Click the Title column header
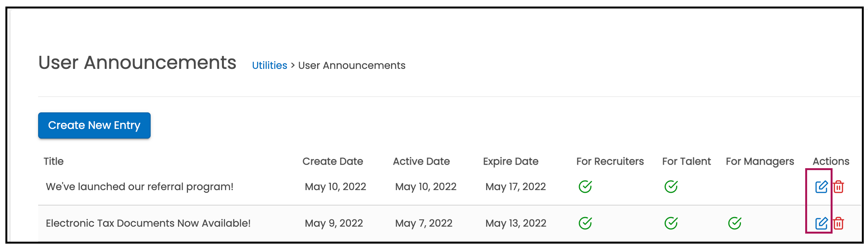868x249 pixels. tap(54, 161)
